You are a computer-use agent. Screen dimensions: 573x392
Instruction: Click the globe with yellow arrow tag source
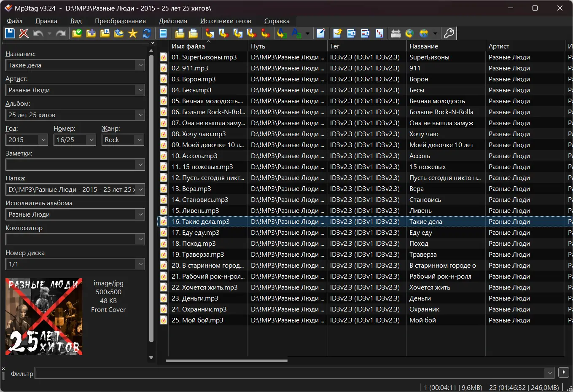tap(409, 33)
